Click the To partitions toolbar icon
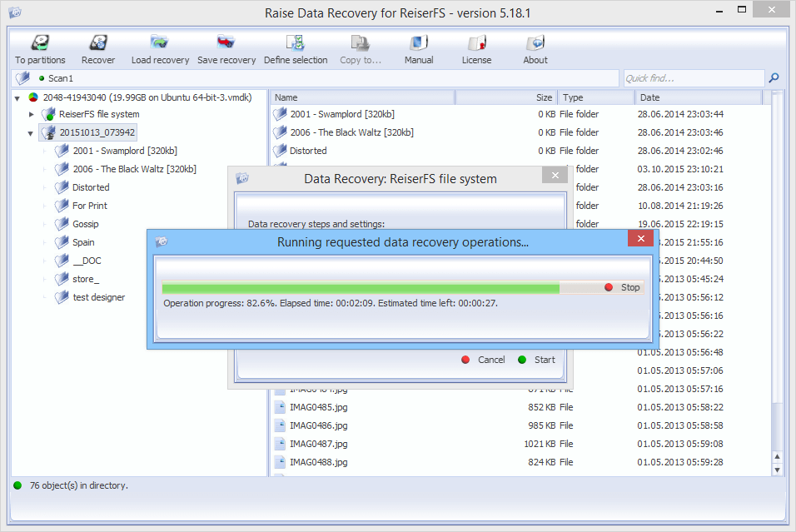The width and height of the screenshot is (796, 532). [x=39, y=46]
